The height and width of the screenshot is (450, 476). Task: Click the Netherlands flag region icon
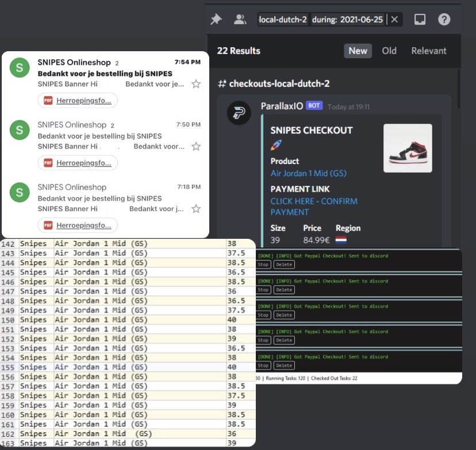click(x=341, y=241)
